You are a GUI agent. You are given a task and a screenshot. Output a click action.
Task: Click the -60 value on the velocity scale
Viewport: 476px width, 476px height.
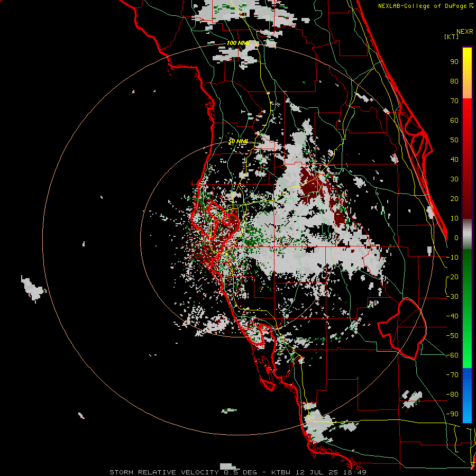452,355
